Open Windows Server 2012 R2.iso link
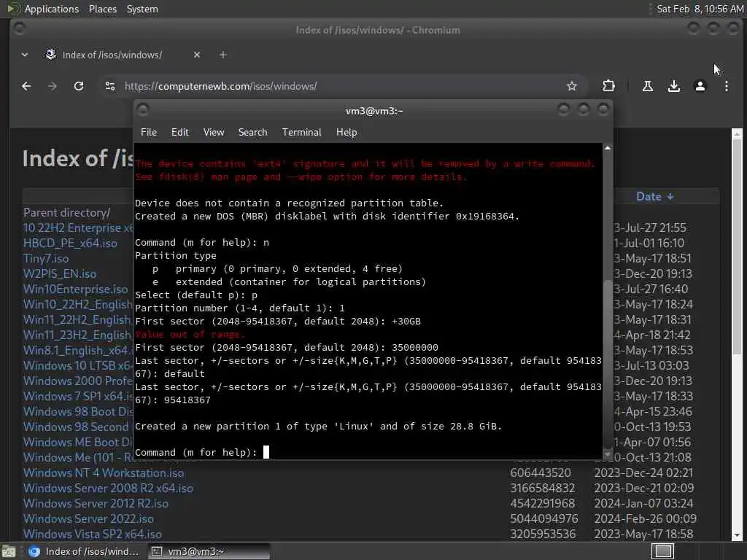Image resolution: width=747 pixels, height=560 pixels. pos(96,503)
